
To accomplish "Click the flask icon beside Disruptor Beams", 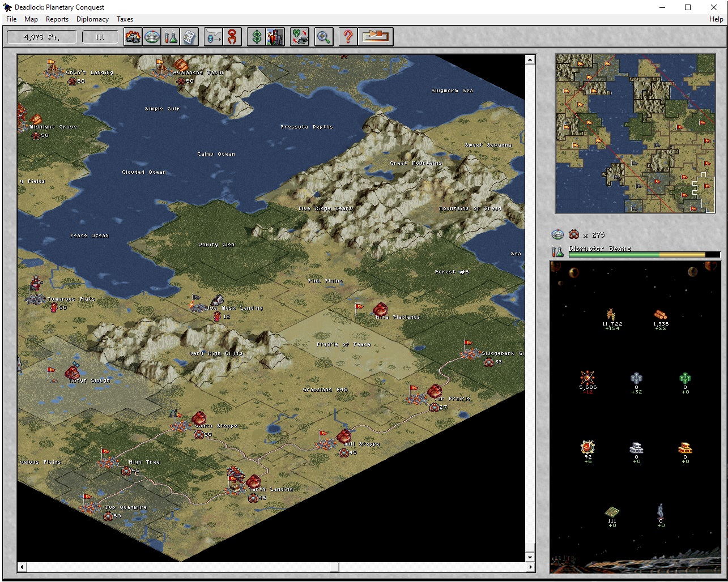I will pos(557,251).
